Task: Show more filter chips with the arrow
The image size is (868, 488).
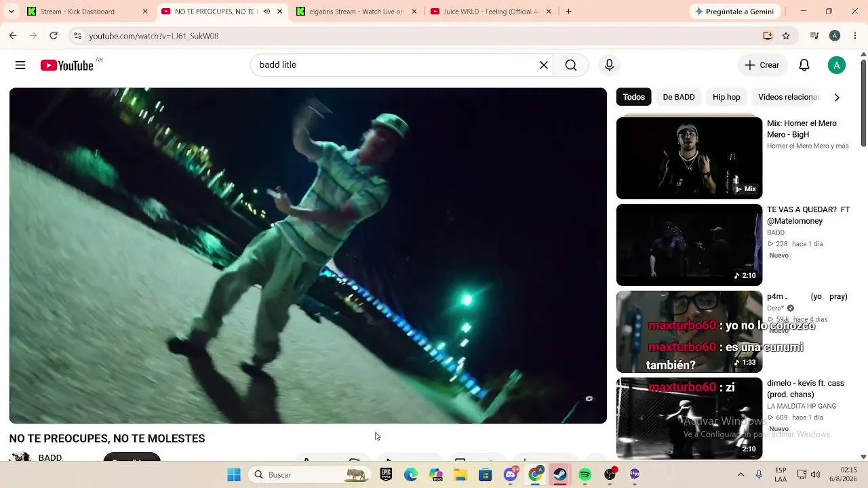Action: [x=837, y=97]
